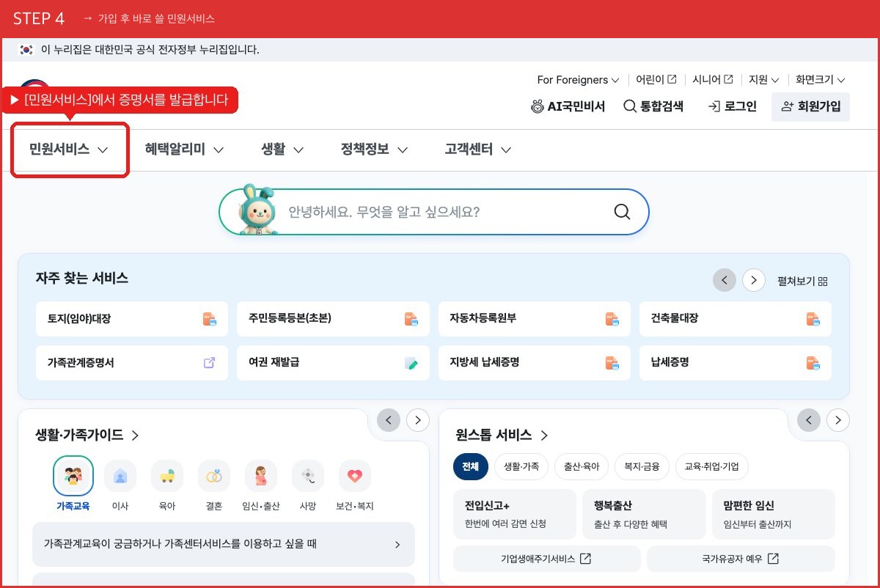Open 기업생애주기서비스 external link
The height and width of the screenshot is (588, 880).
click(x=547, y=559)
